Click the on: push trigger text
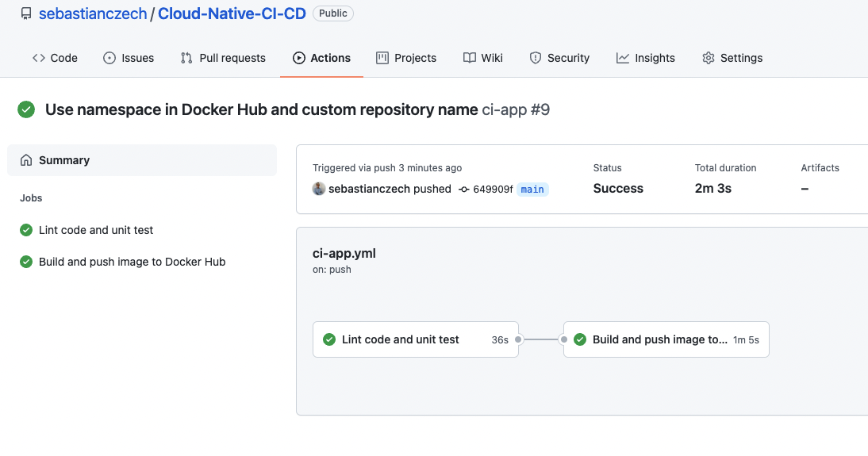868x456 pixels. [x=332, y=270]
